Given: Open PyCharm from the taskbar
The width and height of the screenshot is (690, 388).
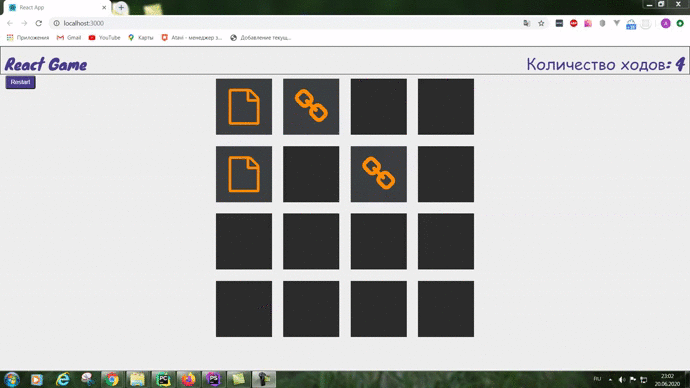Looking at the screenshot, I should (x=163, y=379).
